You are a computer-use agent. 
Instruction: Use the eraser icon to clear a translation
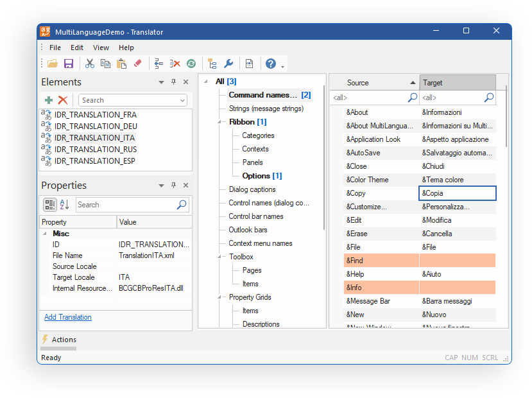[x=137, y=63]
